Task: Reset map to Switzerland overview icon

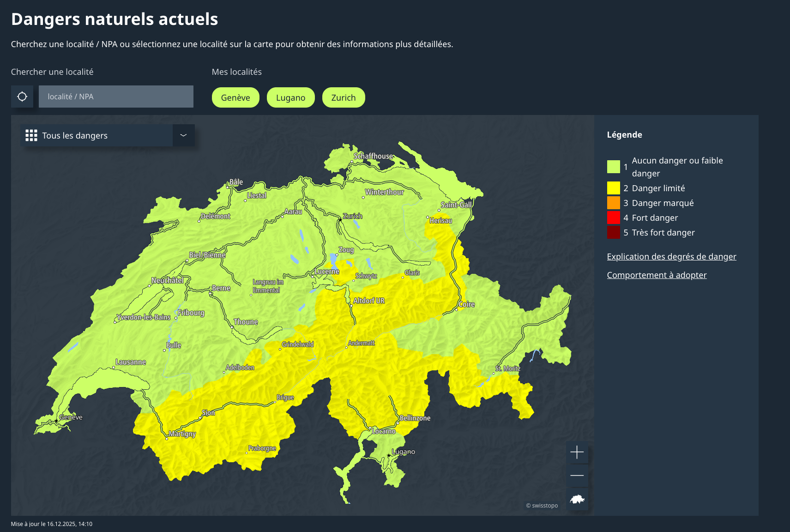Action: click(577, 499)
